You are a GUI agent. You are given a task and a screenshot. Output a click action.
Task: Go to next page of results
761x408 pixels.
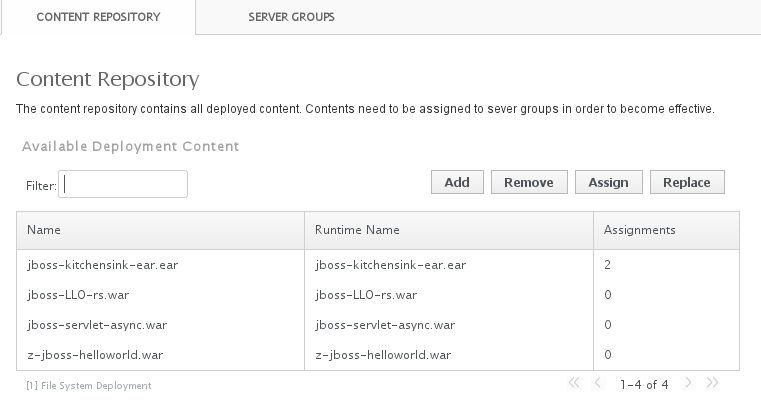(688, 383)
